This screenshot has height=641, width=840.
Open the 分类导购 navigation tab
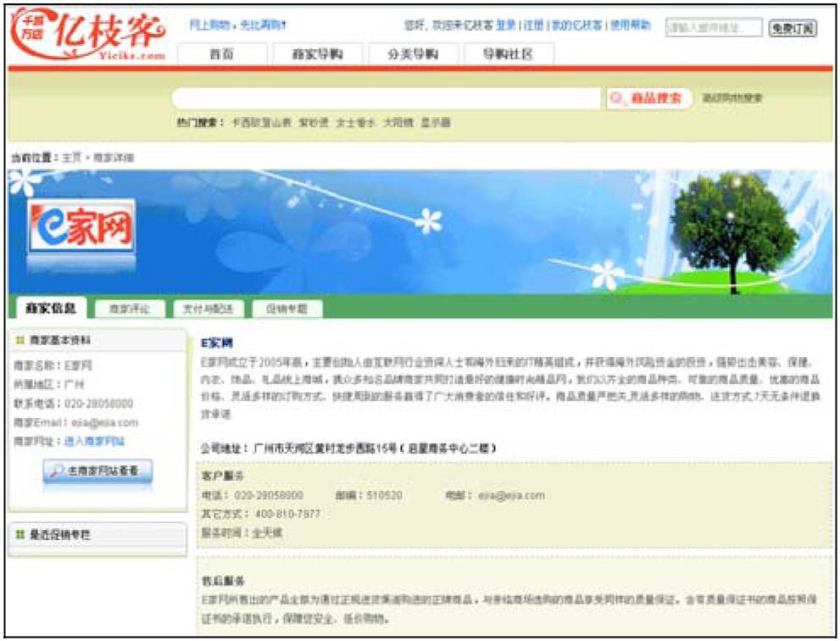[413, 54]
